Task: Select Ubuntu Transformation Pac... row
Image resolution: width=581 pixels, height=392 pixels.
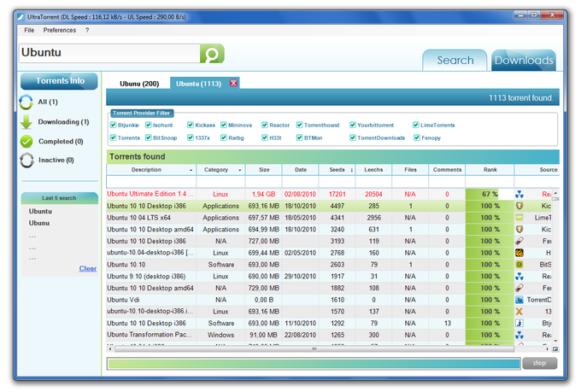Action: 330,335
